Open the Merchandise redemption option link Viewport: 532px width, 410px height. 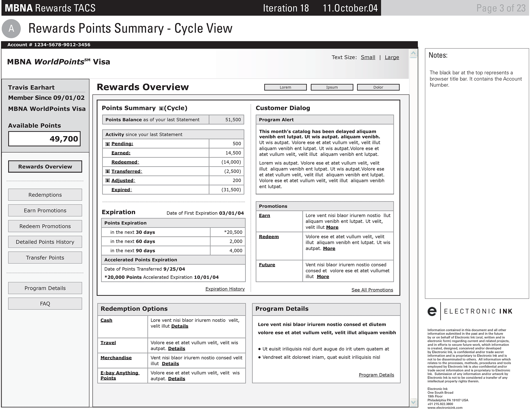pos(116,358)
